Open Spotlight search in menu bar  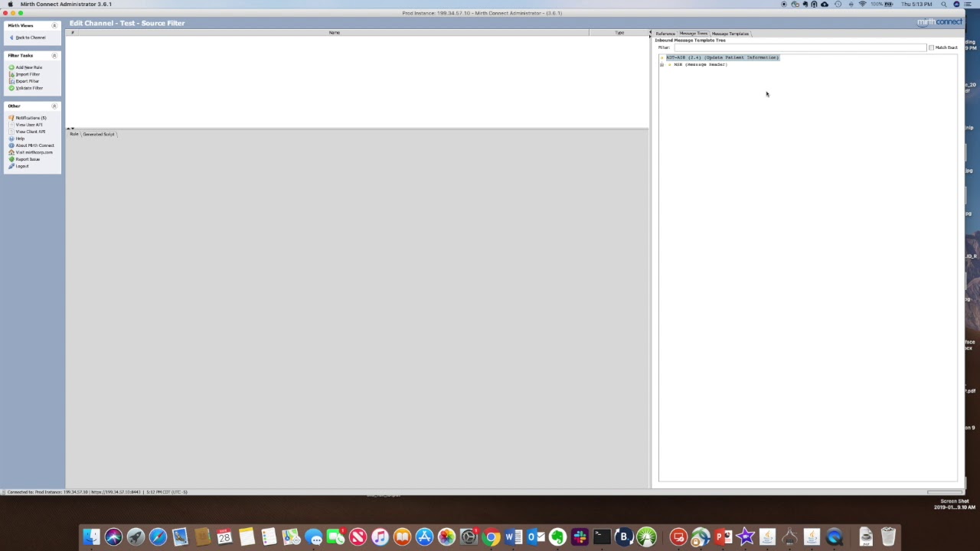tap(944, 4)
